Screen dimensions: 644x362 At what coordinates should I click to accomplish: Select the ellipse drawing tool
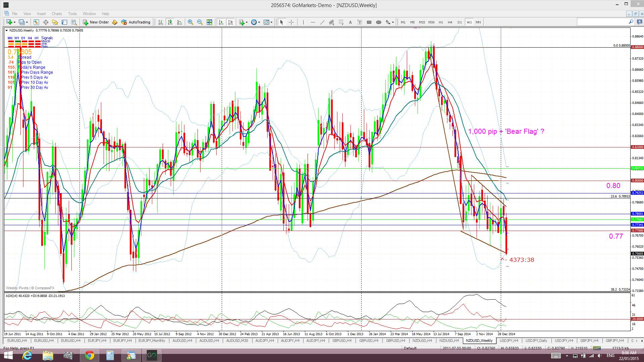378,22
